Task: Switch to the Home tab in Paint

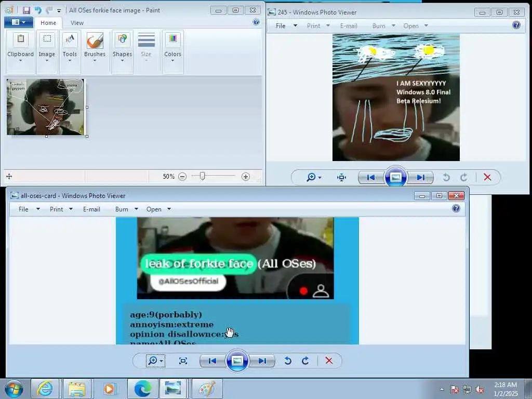Action: 48,23
